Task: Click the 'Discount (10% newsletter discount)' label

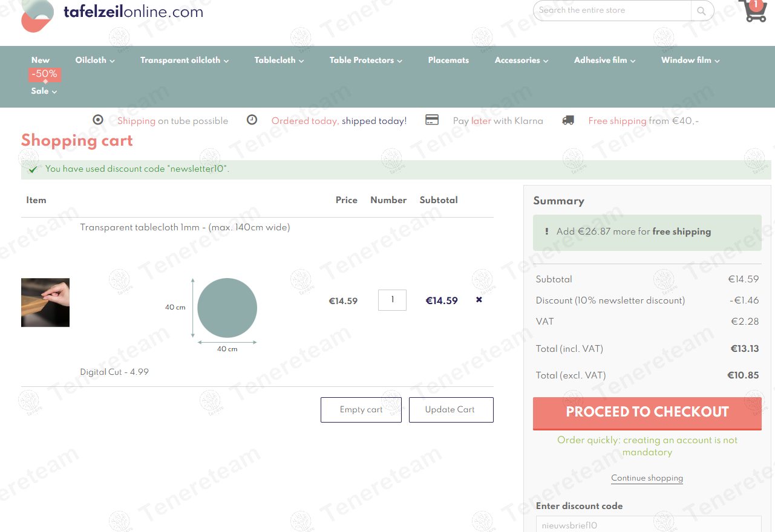Action: [610, 300]
